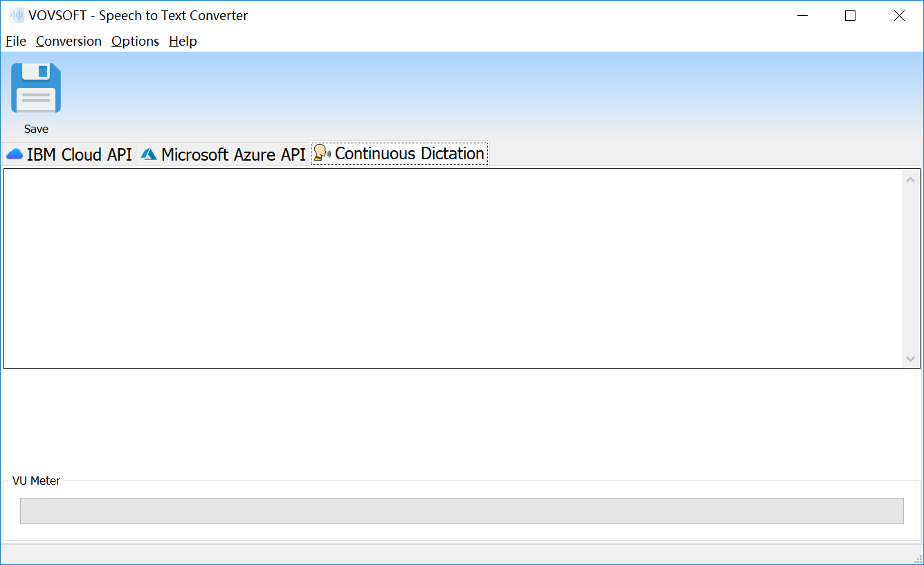Maximize the Speech to Text Converter window
This screenshot has width=924, height=565.
tap(851, 15)
